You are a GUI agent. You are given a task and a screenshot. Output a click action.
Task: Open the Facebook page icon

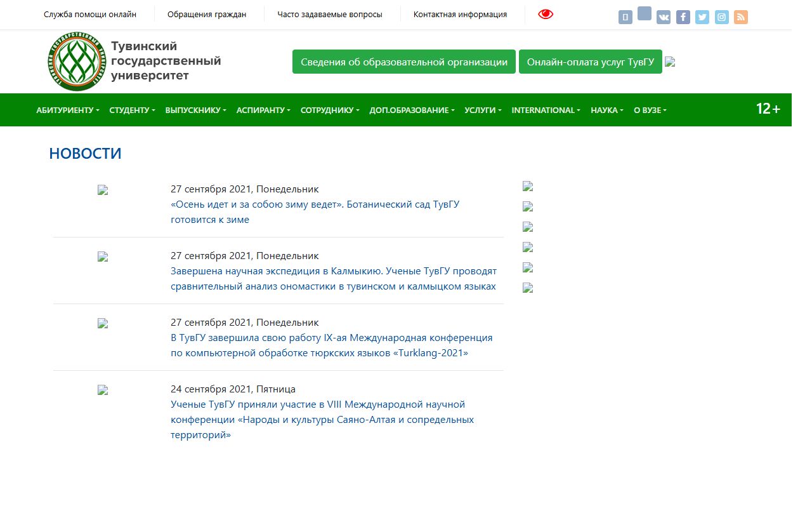tap(683, 17)
